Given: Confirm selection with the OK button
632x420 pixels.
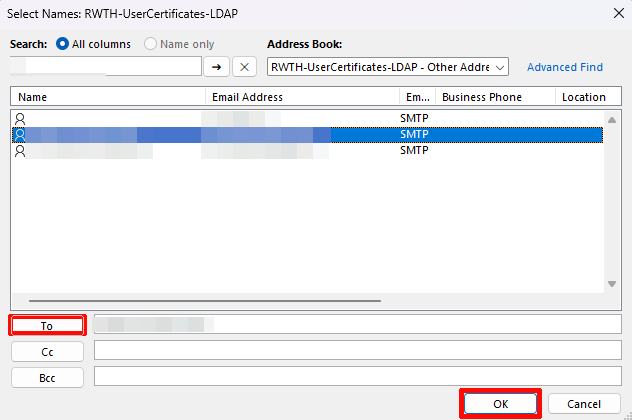Looking at the screenshot, I should pyautogui.click(x=500, y=404).
